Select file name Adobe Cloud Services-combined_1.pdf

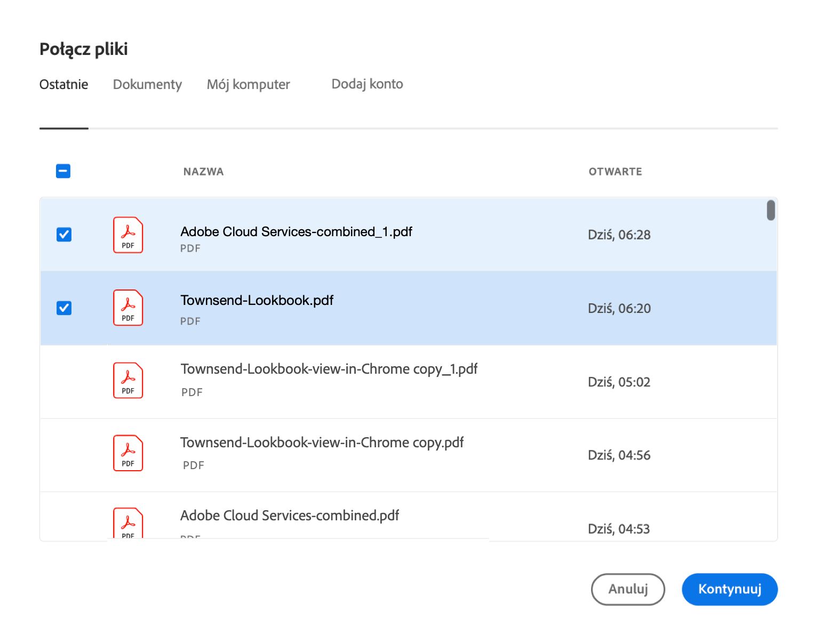297,231
